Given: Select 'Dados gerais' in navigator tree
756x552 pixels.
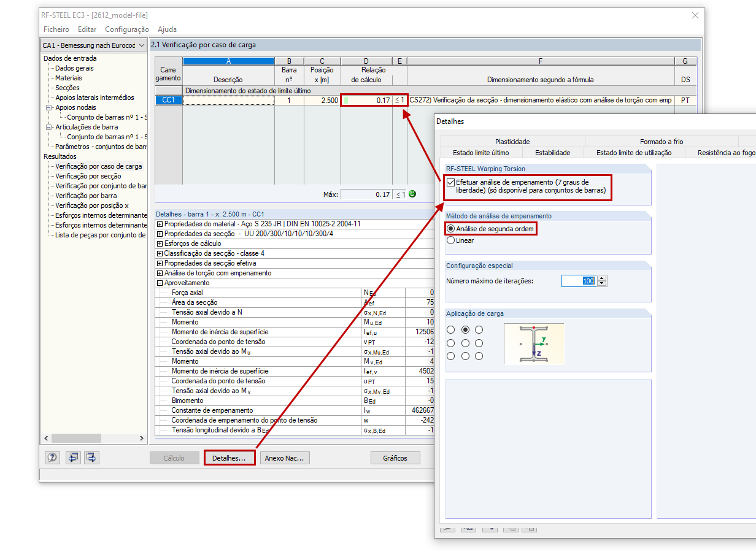Looking at the screenshot, I should click(x=74, y=68).
